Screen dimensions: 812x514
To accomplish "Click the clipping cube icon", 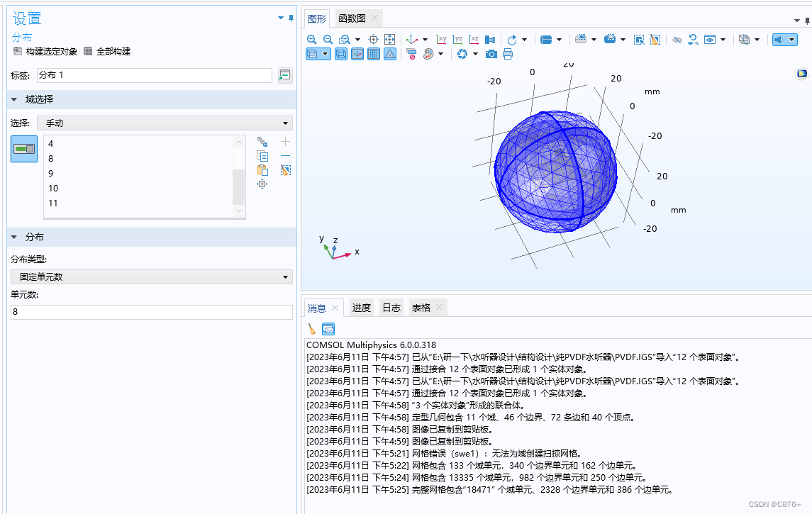I will point(744,39).
